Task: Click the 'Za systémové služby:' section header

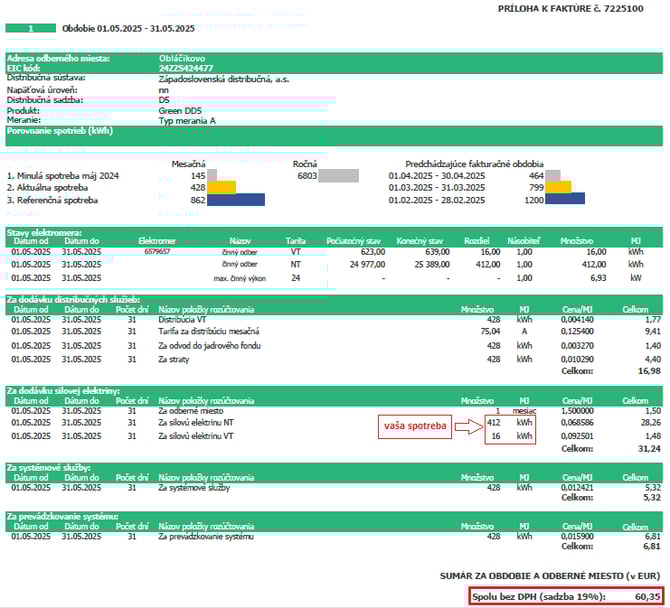Action: click(x=49, y=467)
